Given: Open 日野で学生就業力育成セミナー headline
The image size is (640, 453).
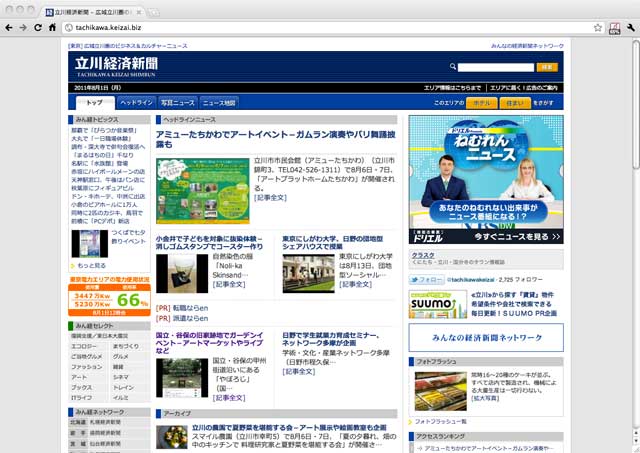Looking at the screenshot, I should [x=331, y=339].
